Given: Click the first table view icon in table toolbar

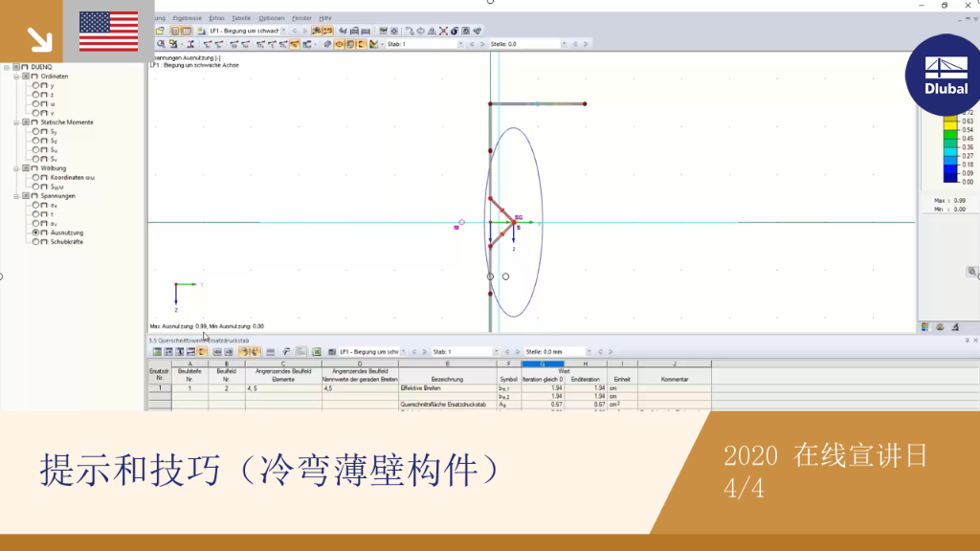Looking at the screenshot, I should click(x=158, y=352).
